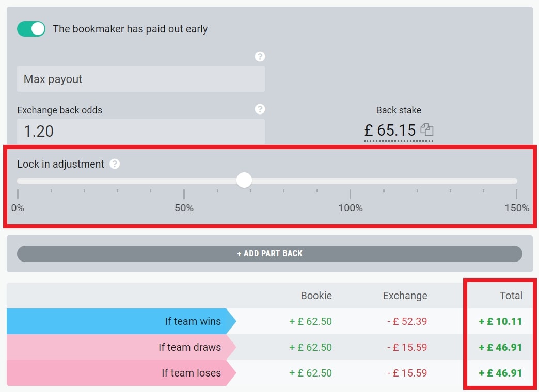Screen dimensions: 539x392
Task: Click the Exchange column header
Action: click(405, 296)
